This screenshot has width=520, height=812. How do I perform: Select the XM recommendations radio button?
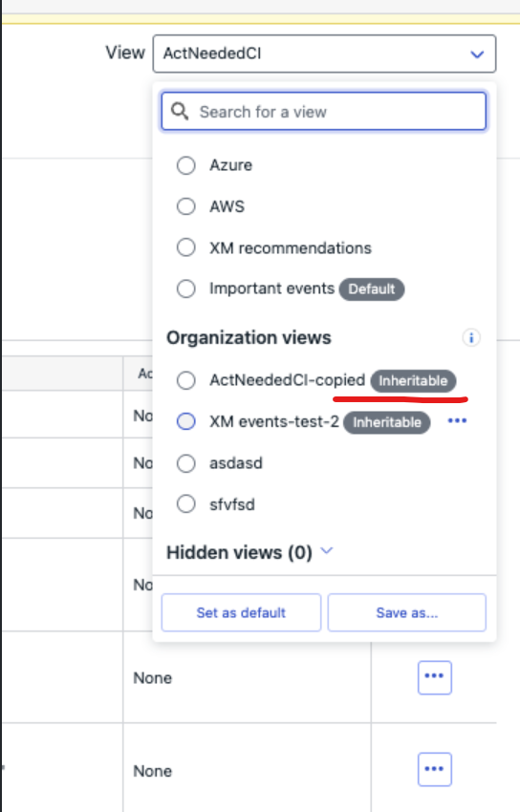click(186, 247)
